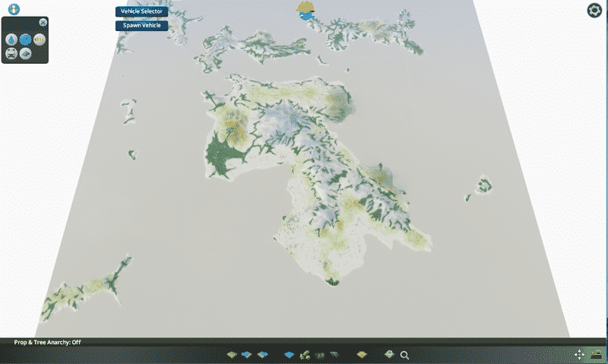Open the map settings tile icon
Viewport: 608px width, 364px height.
click(389, 354)
